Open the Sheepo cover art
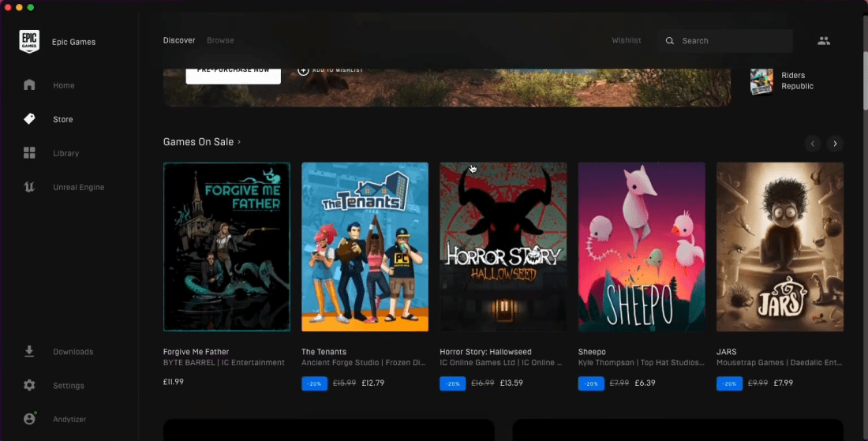The height and width of the screenshot is (441, 868). pos(642,247)
